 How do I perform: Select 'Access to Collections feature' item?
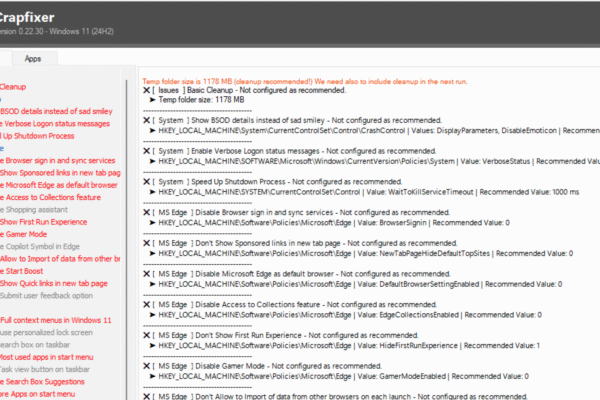click(51, 197)
